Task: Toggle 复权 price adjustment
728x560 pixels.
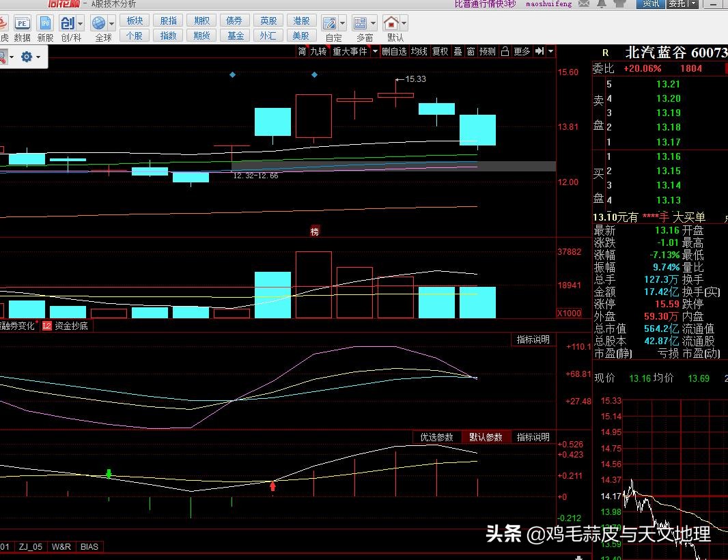Action: pos(440,51)
